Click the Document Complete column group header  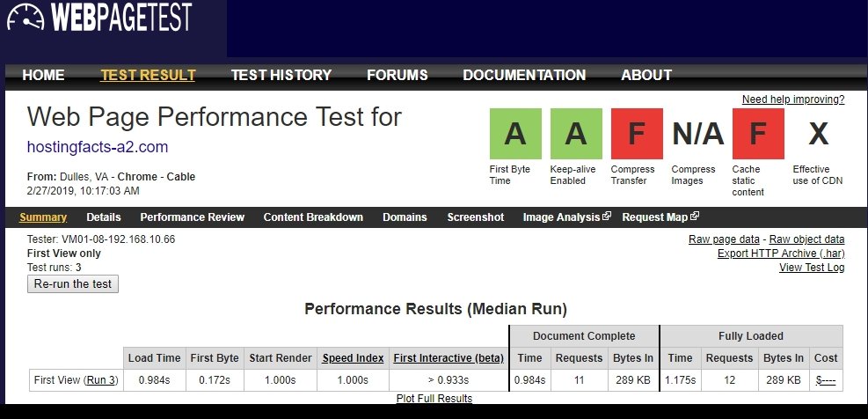coord(584,336)
